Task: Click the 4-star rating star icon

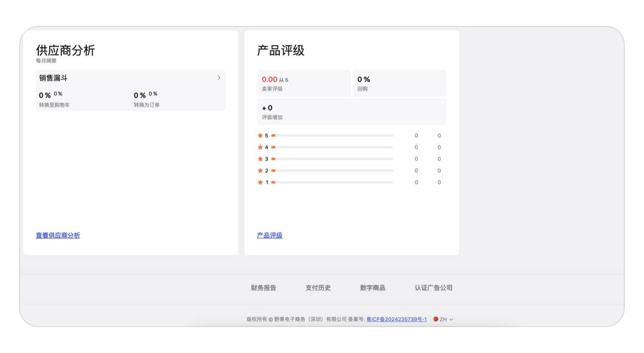Action: coord(260,147)
